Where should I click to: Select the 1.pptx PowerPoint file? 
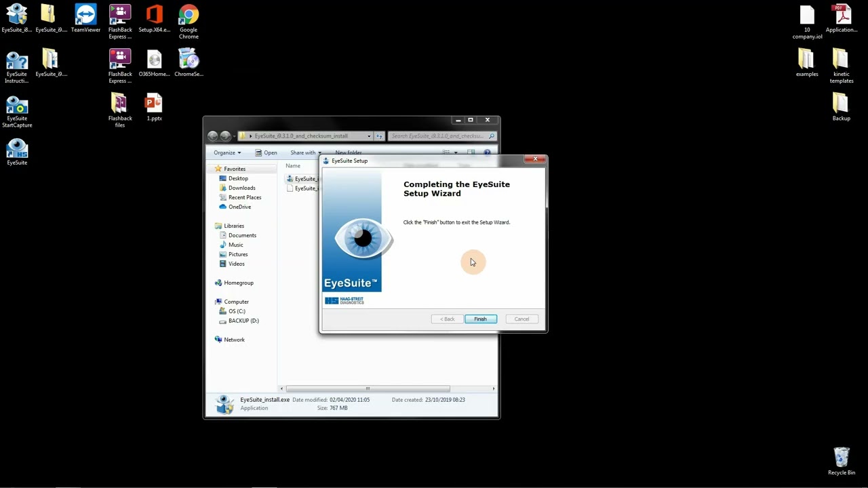[154, 107]
